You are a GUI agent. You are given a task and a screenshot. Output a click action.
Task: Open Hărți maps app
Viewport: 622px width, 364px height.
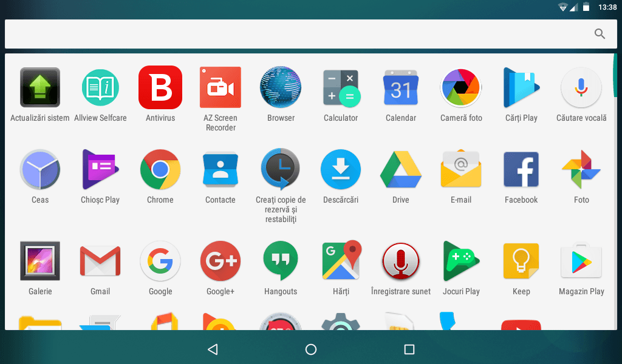(x=341, y=260)
